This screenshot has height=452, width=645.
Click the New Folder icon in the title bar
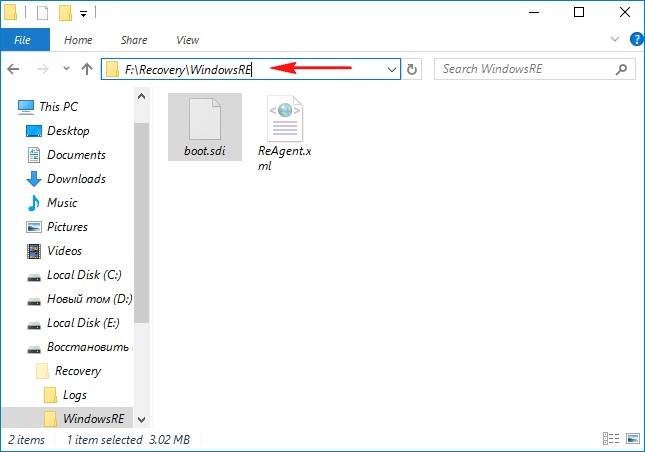[x=66, y=13]
